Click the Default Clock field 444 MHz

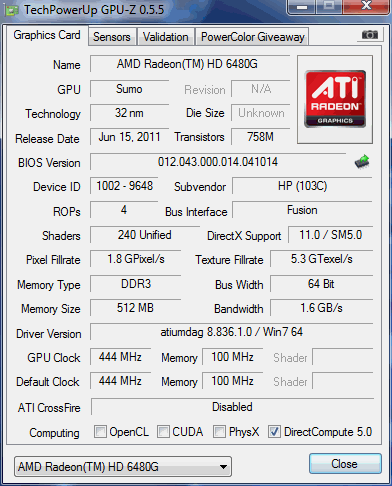click(x=120, y=381)
